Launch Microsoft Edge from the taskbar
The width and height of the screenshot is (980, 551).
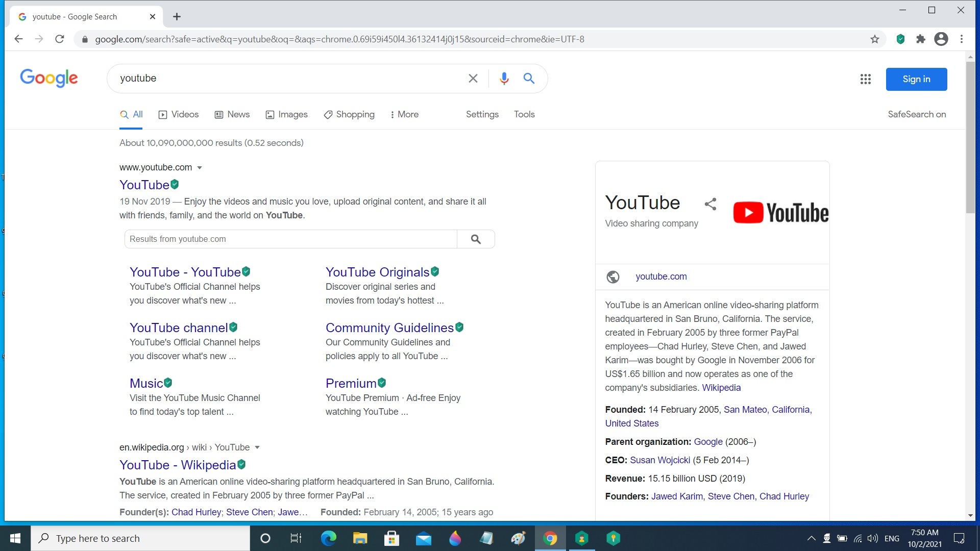point(328,538)
